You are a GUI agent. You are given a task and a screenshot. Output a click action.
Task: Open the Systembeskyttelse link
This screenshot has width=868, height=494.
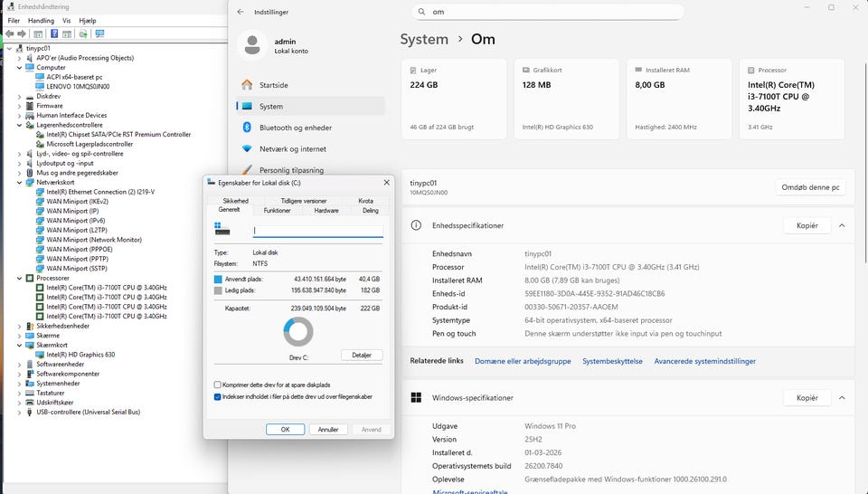[612, 361]
